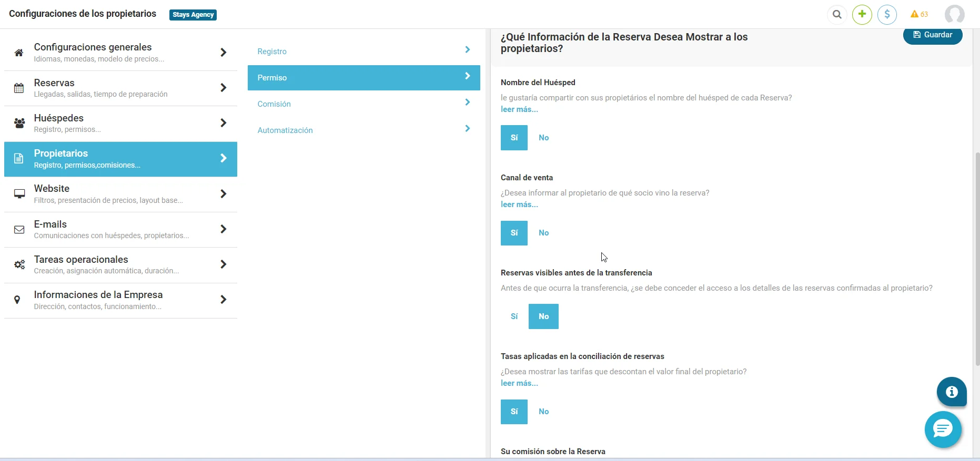Select Sí for Canal de venta

514,233
